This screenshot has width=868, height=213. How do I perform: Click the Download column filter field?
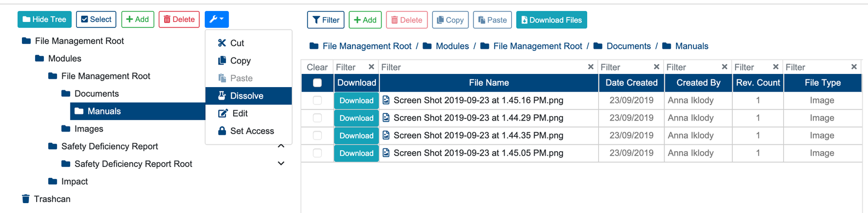351,67
